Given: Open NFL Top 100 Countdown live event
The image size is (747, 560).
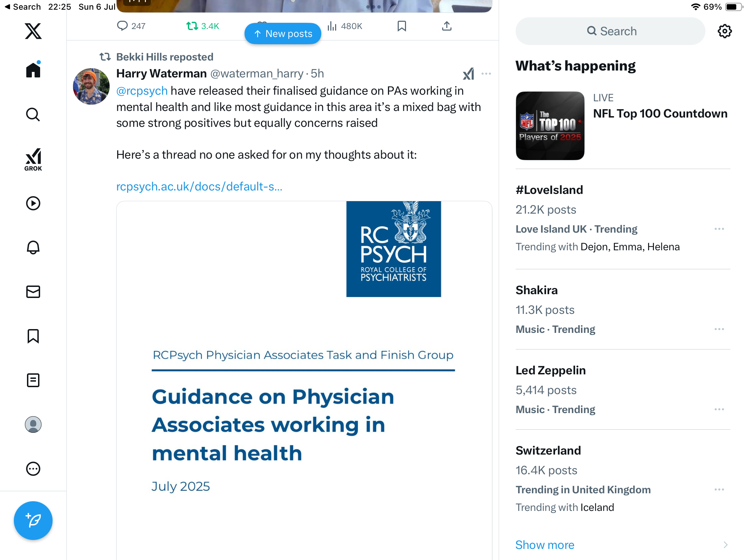Looking at the screenshot, I should pos(660,113).
